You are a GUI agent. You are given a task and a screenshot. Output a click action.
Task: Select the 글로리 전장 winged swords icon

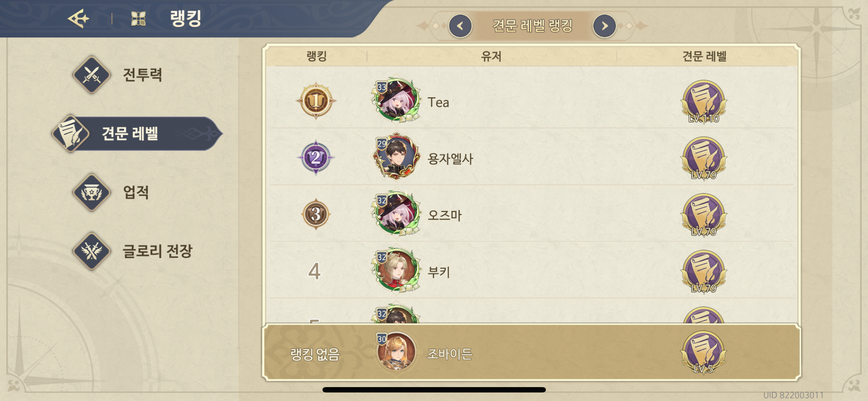click(92, 251)
